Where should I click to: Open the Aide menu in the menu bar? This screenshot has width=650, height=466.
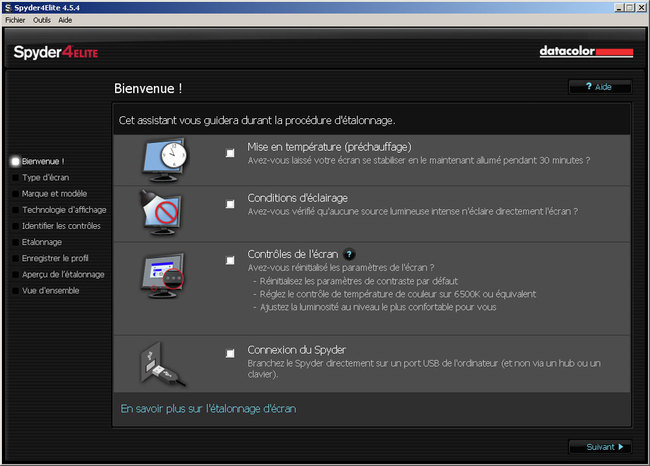click(65, 20)
